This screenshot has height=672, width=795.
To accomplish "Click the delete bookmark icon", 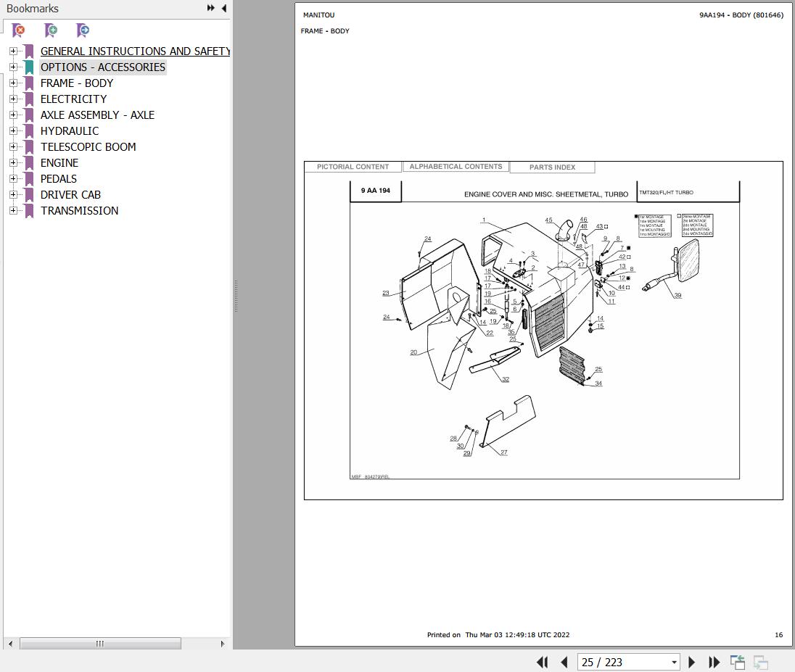I will tap(18, 30).
